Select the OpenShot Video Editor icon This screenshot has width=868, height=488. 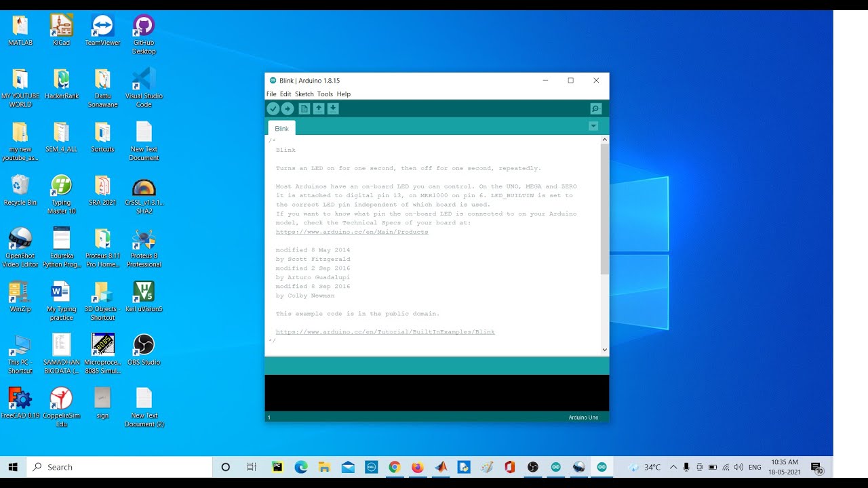point(20,247)
